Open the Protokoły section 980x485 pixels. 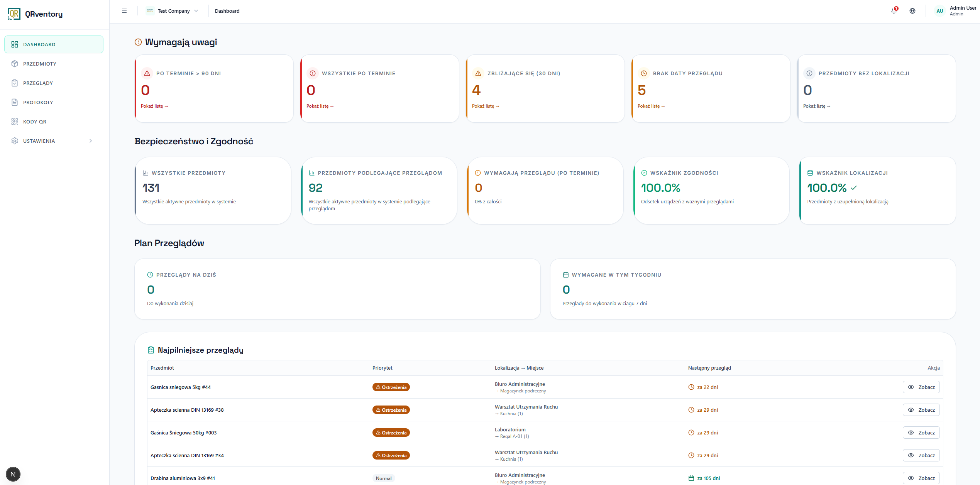pos(38,102)
